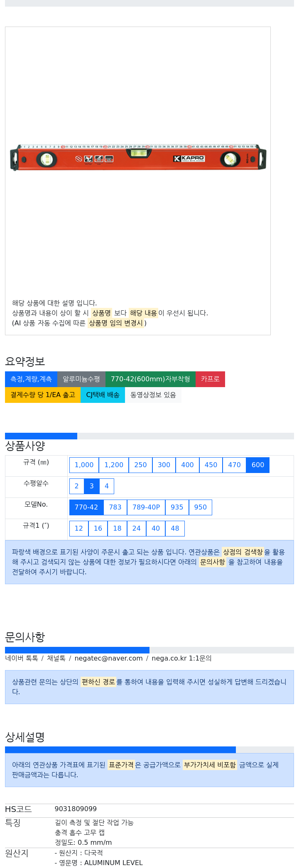The width and height of the screenshot is (299, 868).
Task: Open the nega.co.kr 1:1문의 link
Action: [x=181, y=658]
